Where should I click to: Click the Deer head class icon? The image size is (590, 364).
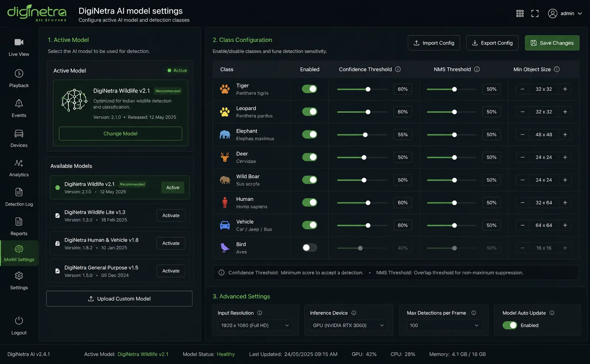click(x=225, y=157)
